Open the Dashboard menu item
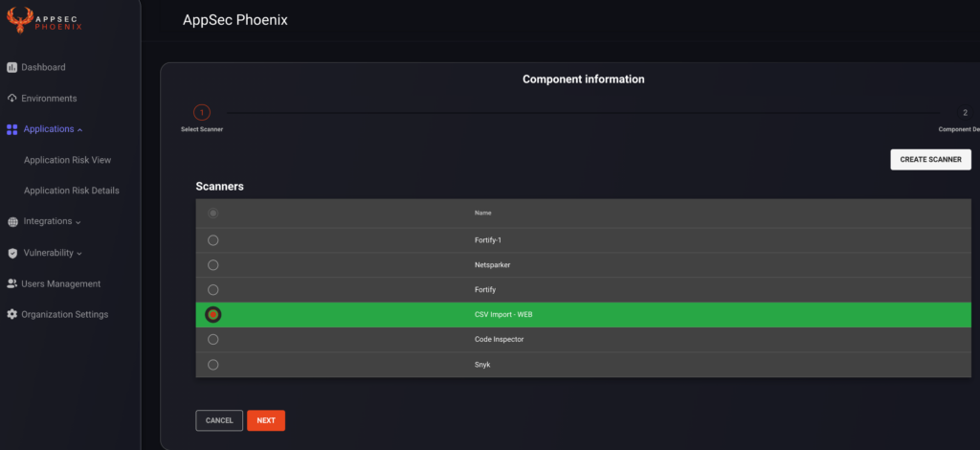980x450 pixels. tap(43, 67)
